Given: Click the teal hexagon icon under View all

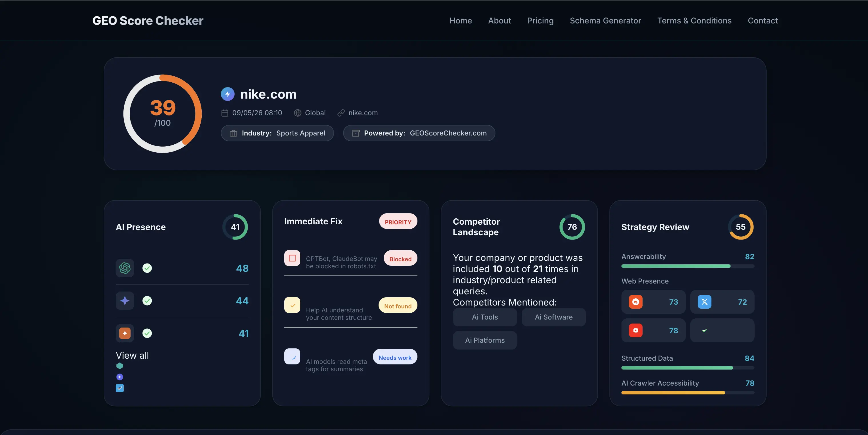Looking at the screenshot, I should [x=120, y=366].
